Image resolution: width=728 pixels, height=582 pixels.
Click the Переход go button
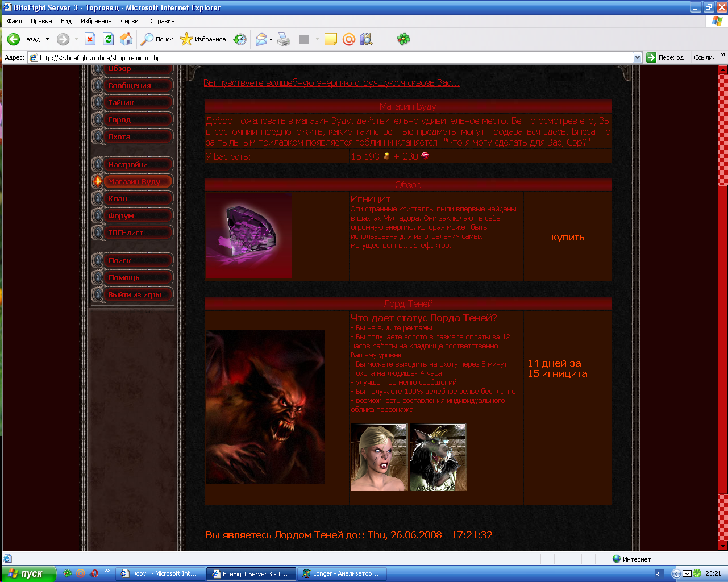(x=665, y=57)
